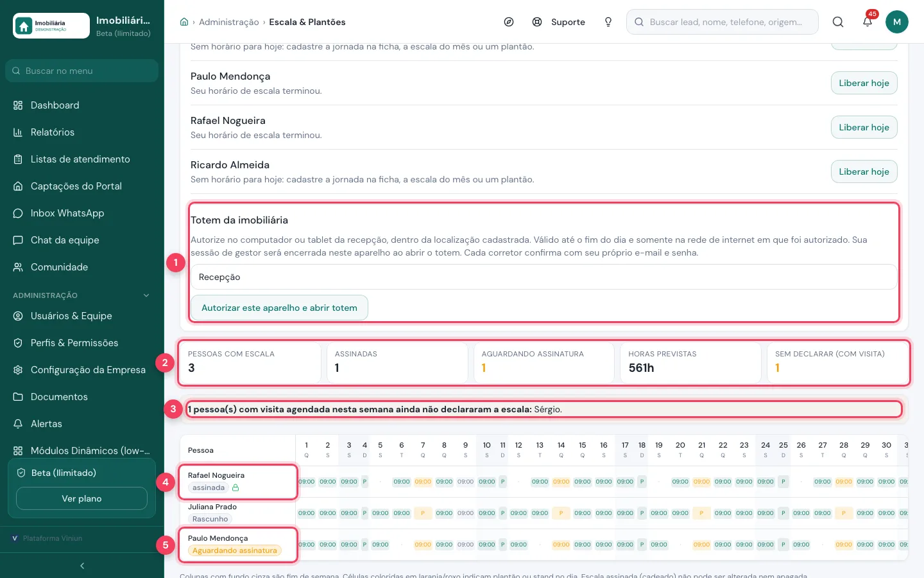Click the Recepção totem name field
924x578 pixels.
544,277
